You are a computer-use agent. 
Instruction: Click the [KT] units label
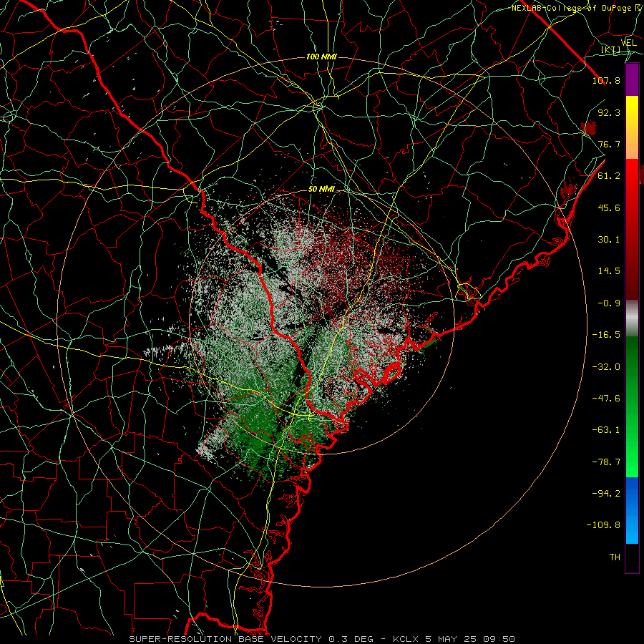(x=611, y=49)
